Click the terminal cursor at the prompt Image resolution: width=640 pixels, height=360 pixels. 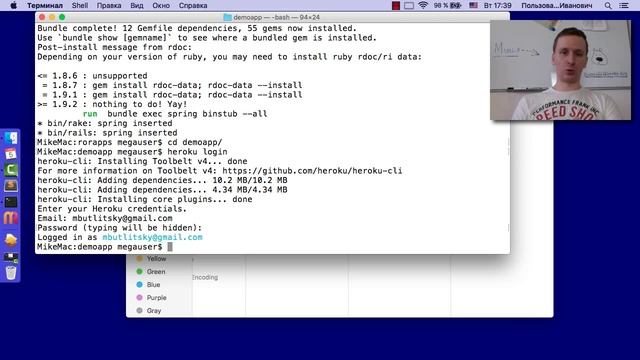170,247
